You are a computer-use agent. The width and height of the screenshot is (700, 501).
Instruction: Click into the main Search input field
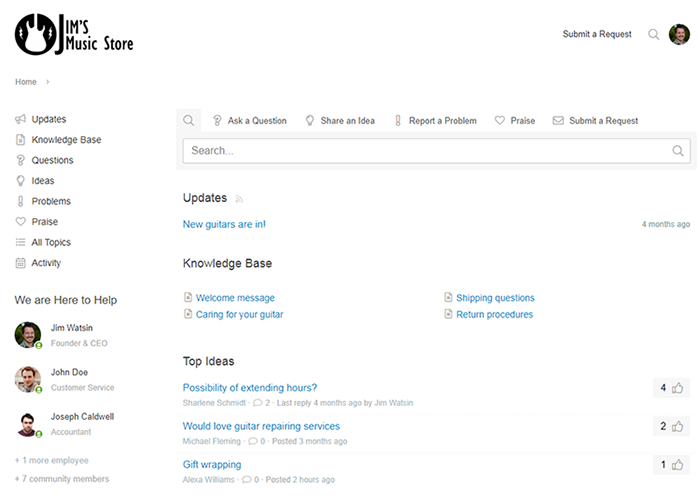click(x=425, y=151)
